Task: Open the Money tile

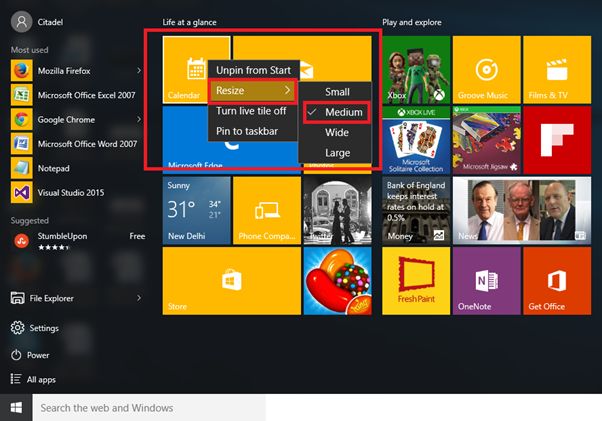Action: [416, 211]
